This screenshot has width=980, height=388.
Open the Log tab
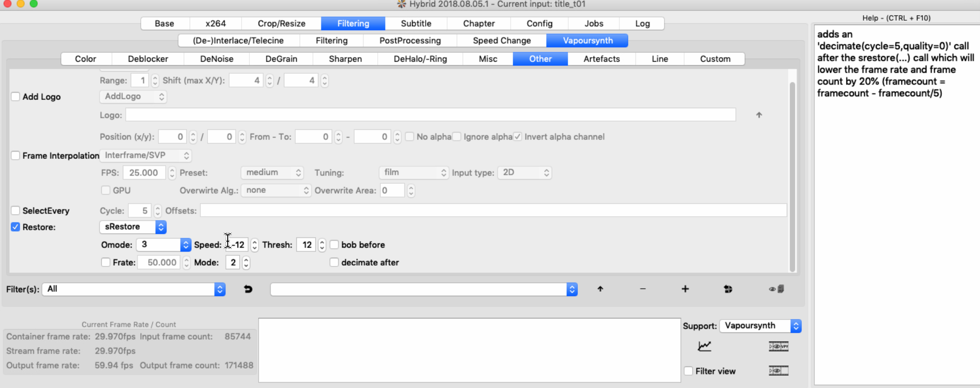[x=642, y=23]
